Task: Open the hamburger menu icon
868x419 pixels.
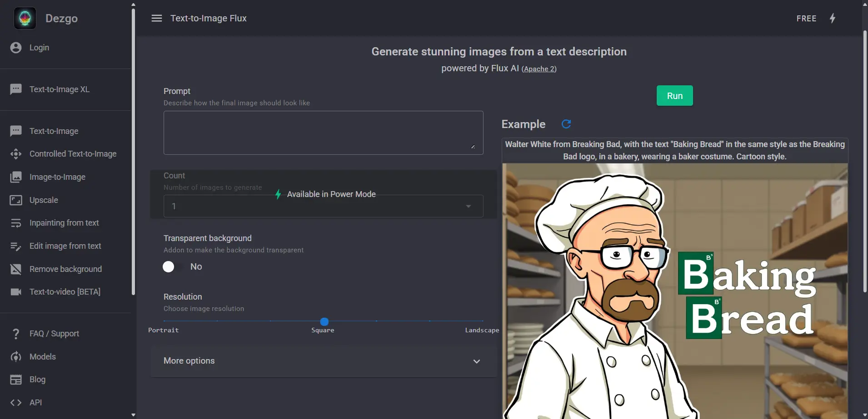Action: (x=157, y=18)
